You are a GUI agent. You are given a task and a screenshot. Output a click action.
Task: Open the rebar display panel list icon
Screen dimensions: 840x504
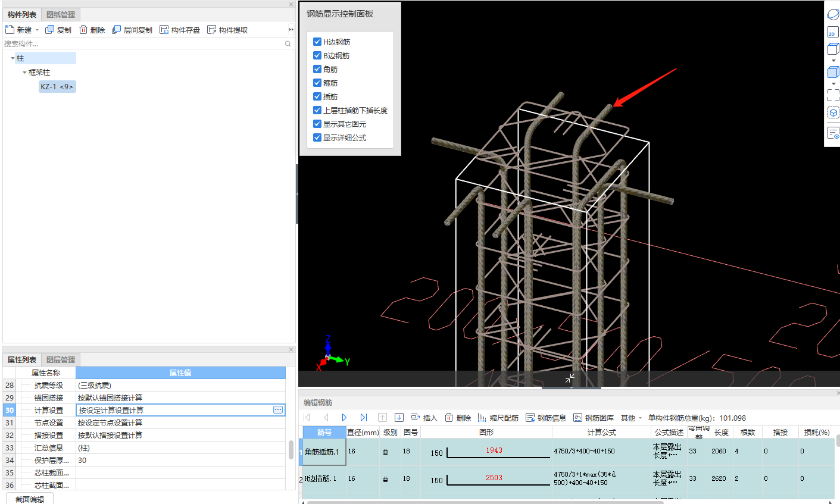click(x=833, y=133)
